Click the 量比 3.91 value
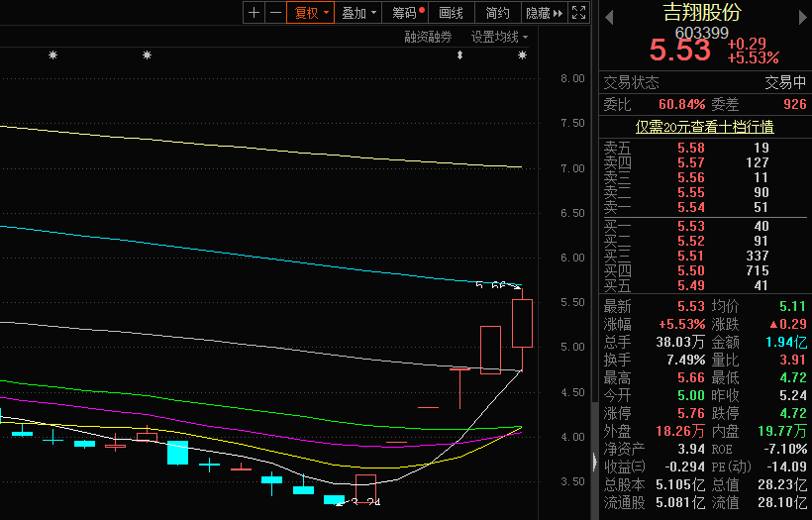This screenshot has width=812, height=520. (x=792, y=360)
